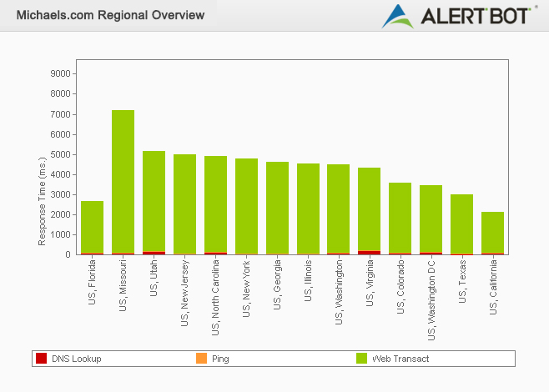
Task: Click the US, Virginia red DNS segment
Action: tap(370, 252)
